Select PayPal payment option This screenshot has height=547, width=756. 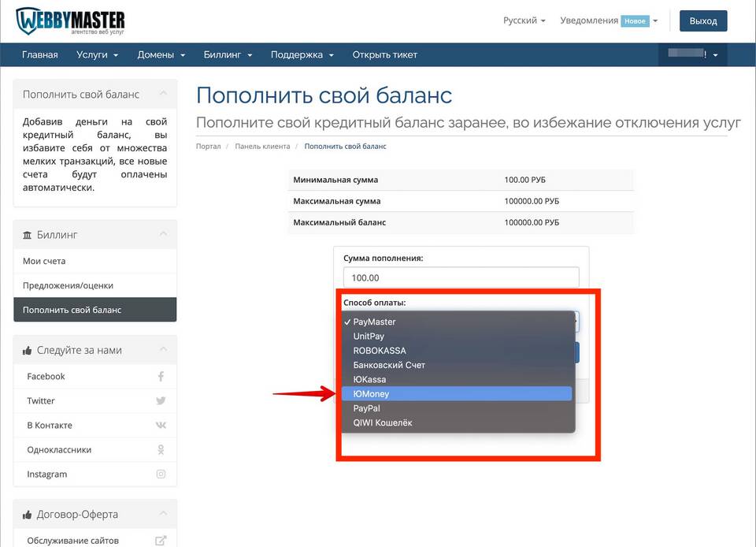[457, 408]
